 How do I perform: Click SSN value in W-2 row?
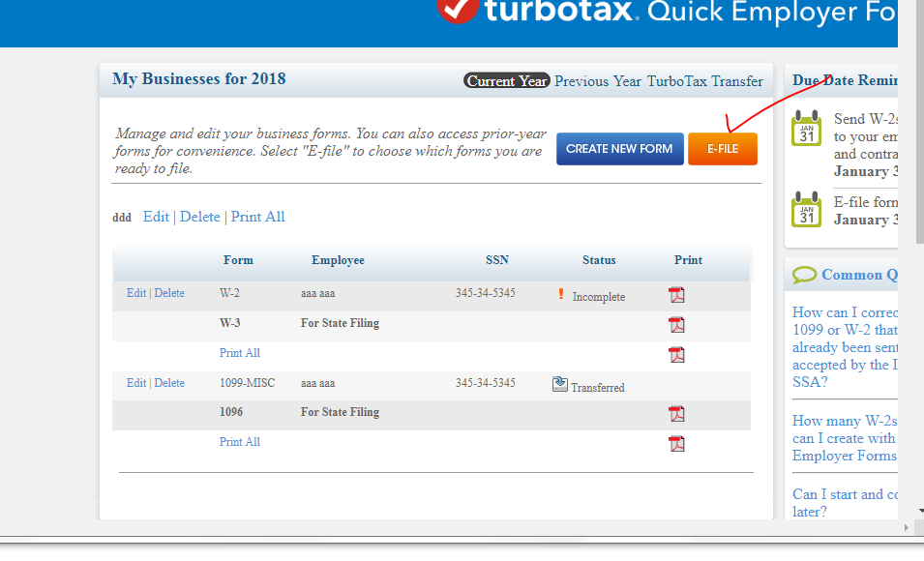485,293
